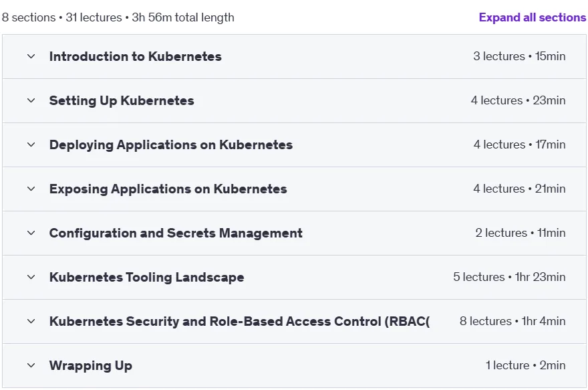Open Setting Up Kubernetes section title
The height and width of the screenshot is (390, 588).
click(x=122, y=100)
